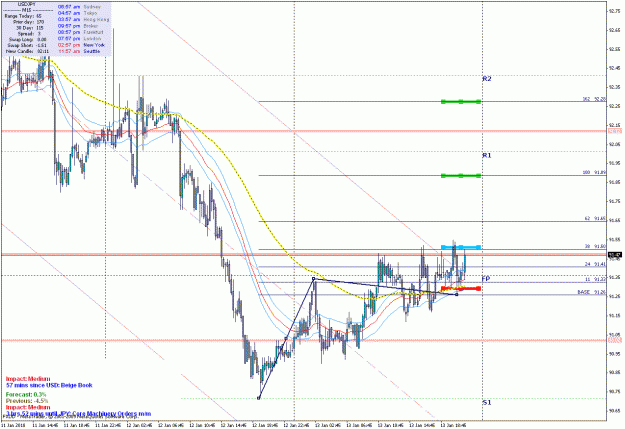Click the red marker bar near base level

click(461, 288)
